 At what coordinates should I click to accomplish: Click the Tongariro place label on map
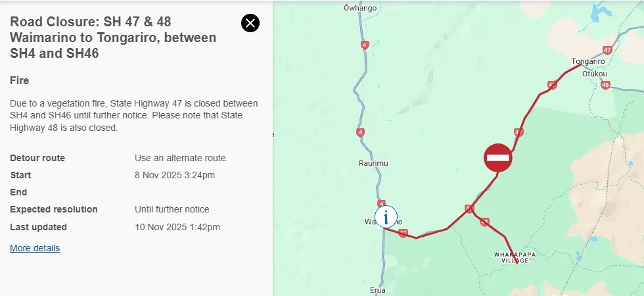[x=588, y=62]
